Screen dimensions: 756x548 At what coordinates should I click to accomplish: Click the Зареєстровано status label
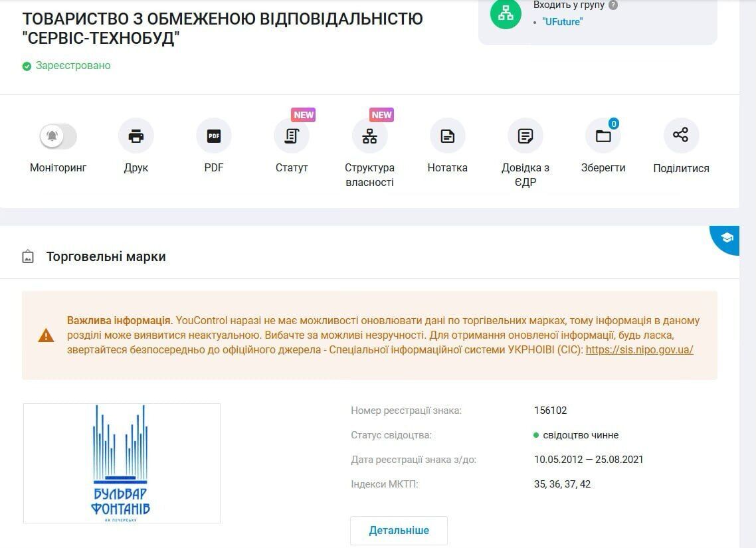click(x=73, y=66)
